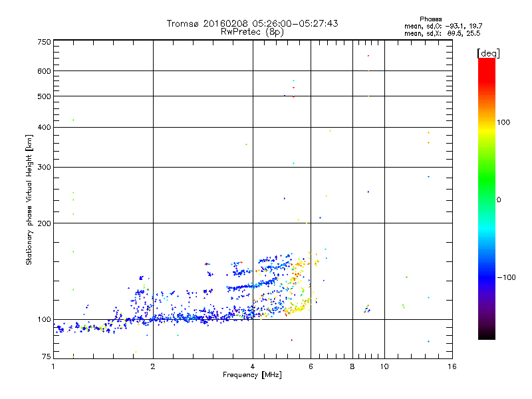Select the 'RwPretec (8p)' subtitle text
Screen dimensions: 532x399
[252, 32]
